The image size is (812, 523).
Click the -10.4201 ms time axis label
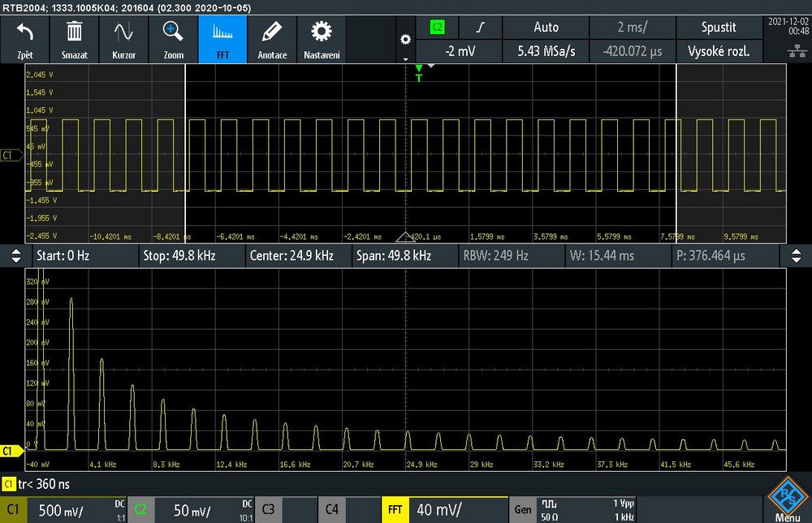pos(110,236)
